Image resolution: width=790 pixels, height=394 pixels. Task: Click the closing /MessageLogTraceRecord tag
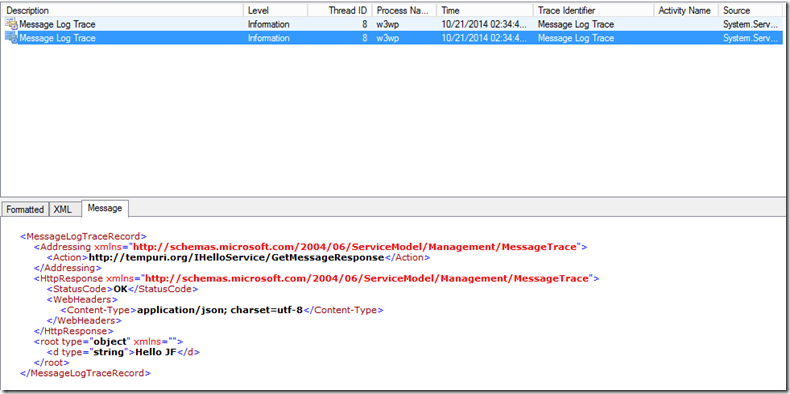coord(85,373)
